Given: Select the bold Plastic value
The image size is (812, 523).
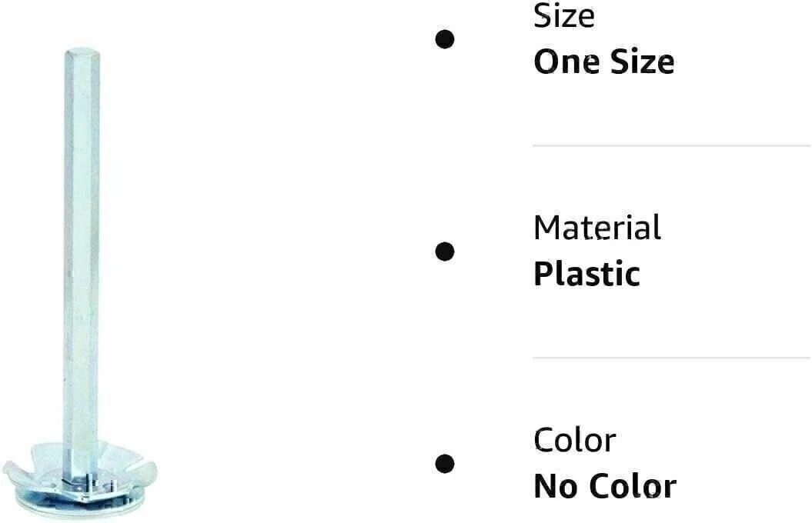Looking at the screenshot, I should [586, 274].
